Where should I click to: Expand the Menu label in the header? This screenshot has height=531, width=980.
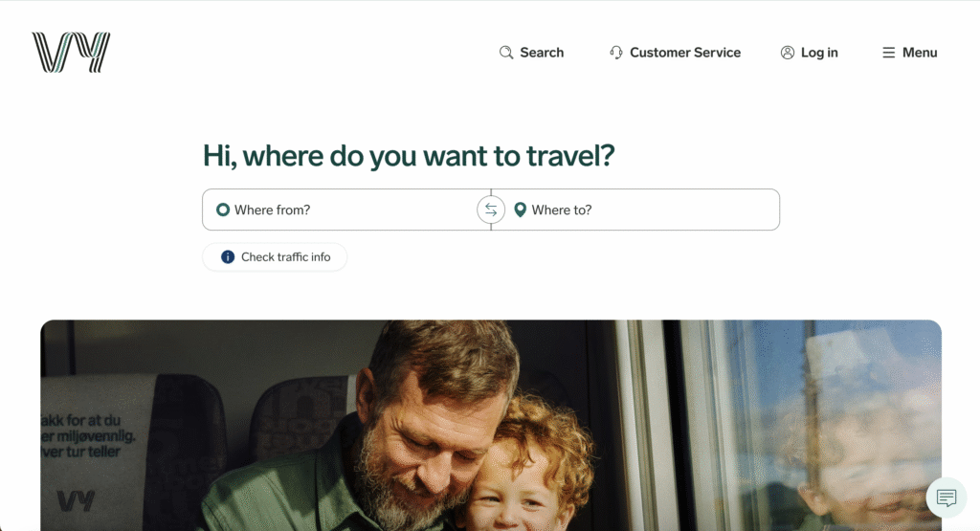[x=920, y=53]
